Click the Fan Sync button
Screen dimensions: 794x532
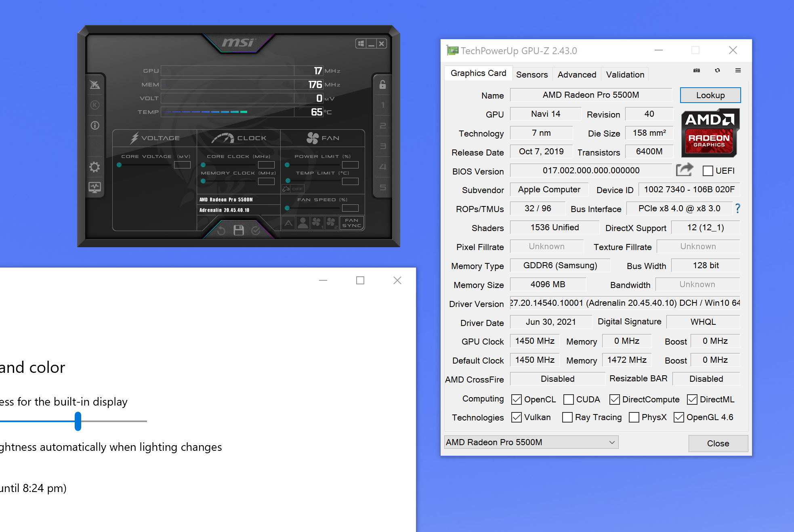point(352,223)
